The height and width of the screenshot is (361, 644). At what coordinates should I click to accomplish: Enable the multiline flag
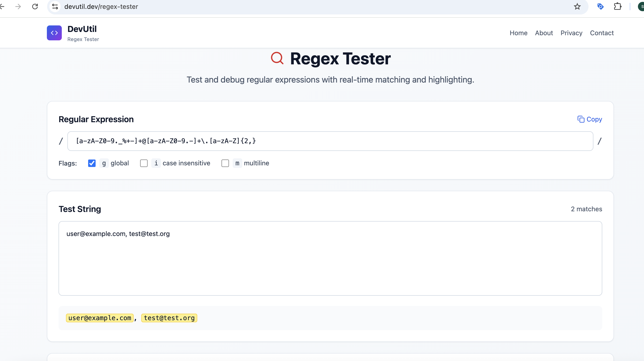click(x=225, y=163)
